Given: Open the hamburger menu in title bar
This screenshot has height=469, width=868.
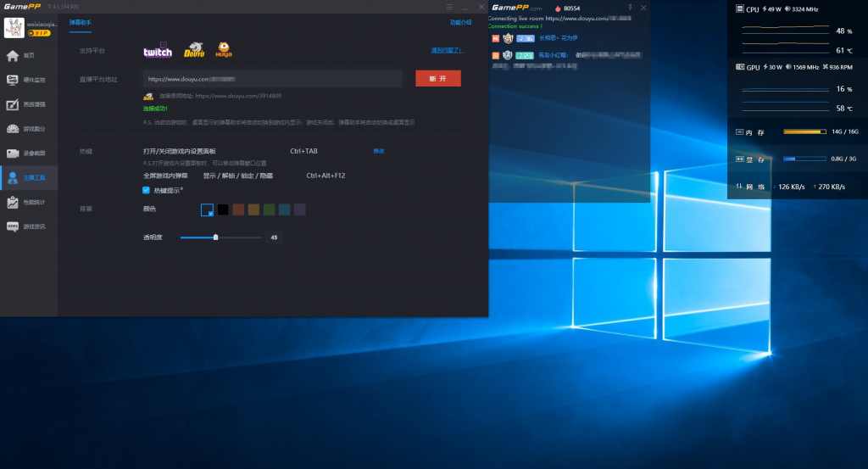Looking at the screenshot, I should pos(450,7).
